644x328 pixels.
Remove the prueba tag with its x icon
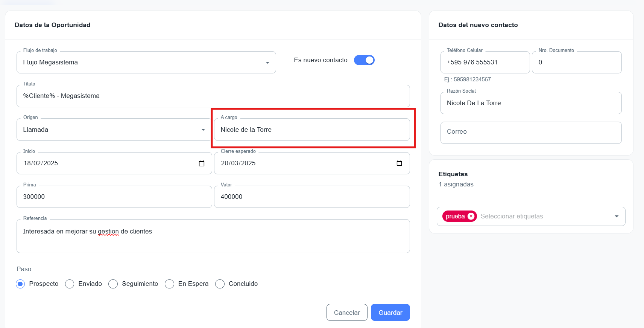point(471,217)
